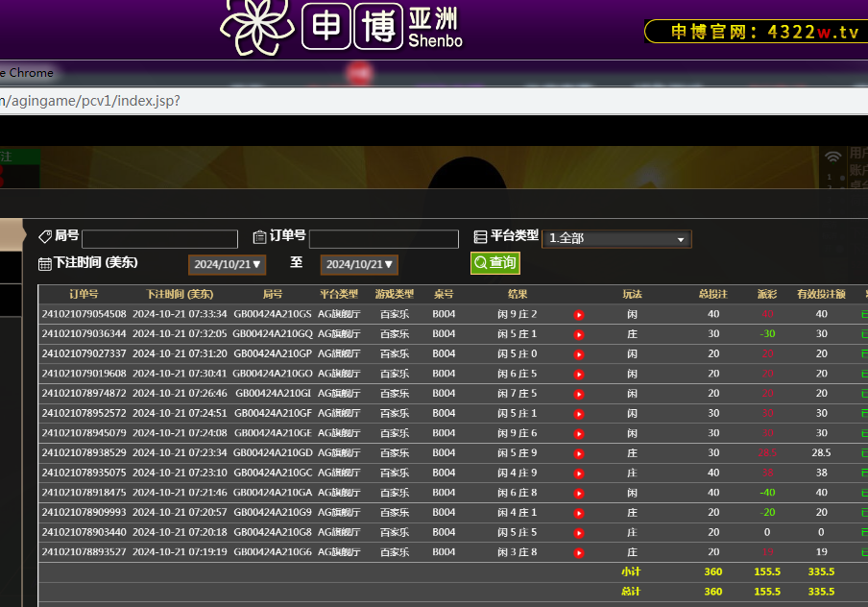This screenshot has width=868, height=607.
Task: Play replay of order 241021078893527
Action: click(579, 553)
